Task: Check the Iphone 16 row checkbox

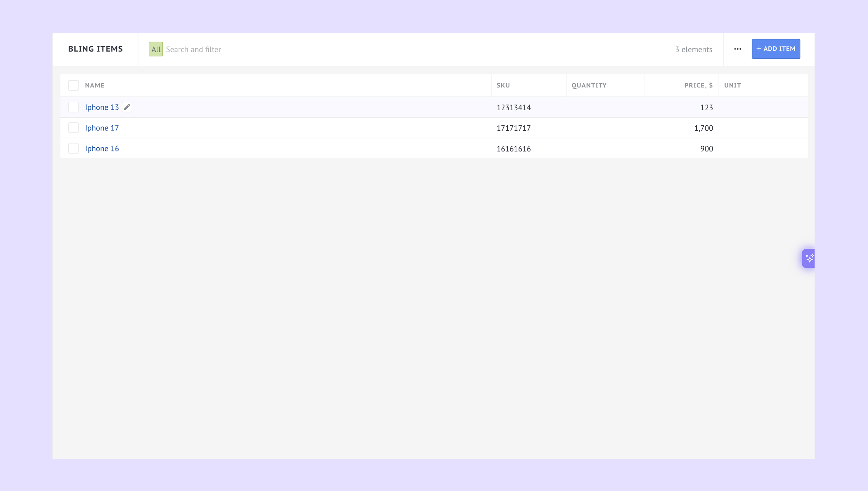Action: [x=73, y=148]
